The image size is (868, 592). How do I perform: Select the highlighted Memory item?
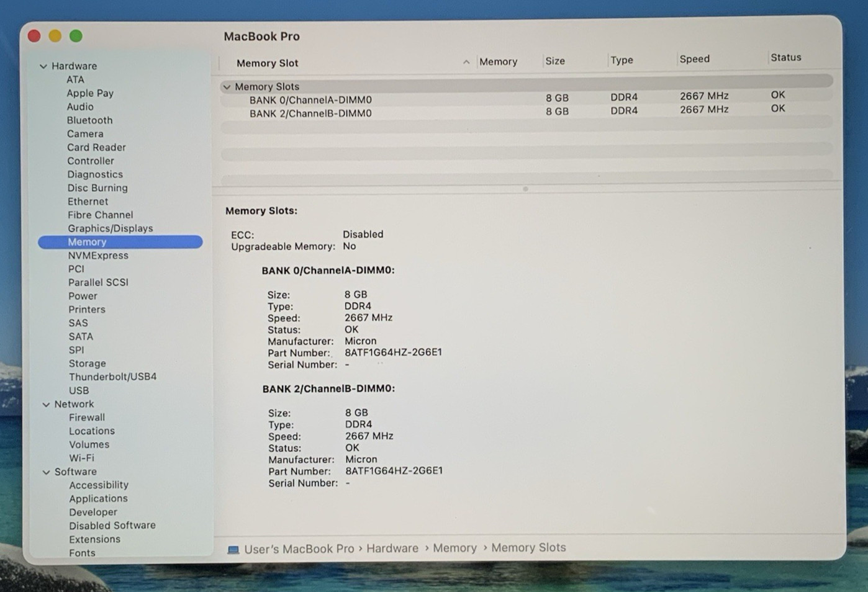click(x=120, y=242)
